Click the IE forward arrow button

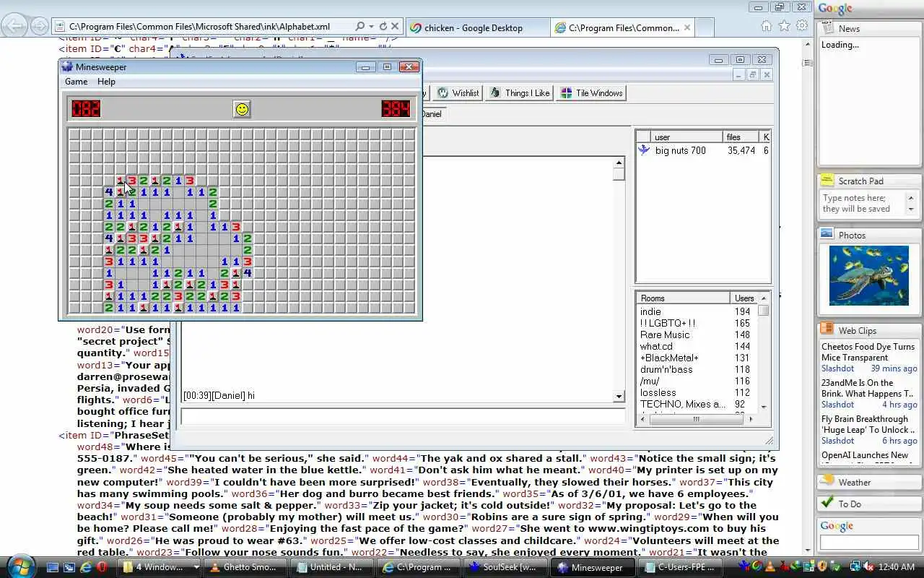pos(40,27)
